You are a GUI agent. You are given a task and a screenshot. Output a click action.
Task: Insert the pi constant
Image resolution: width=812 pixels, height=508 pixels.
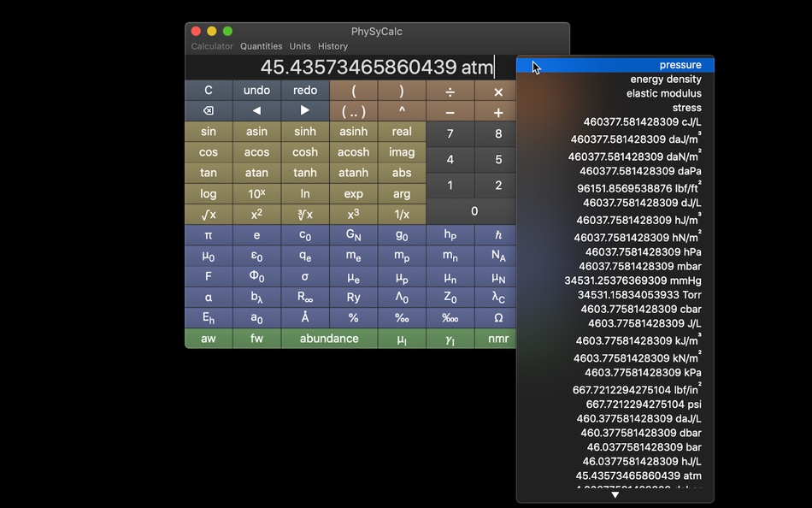[209, 235]
